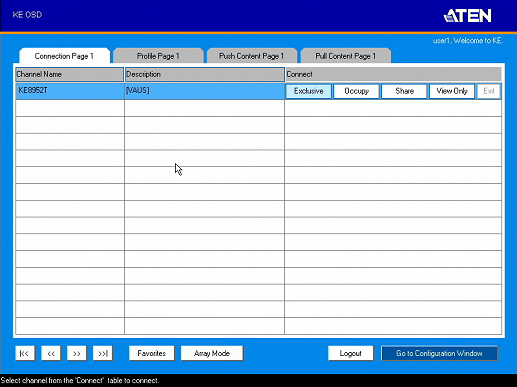The width and height of the screenshot is (517, 387).
Task: Click the KE OSD title text
Action: (x=27, y=15)
